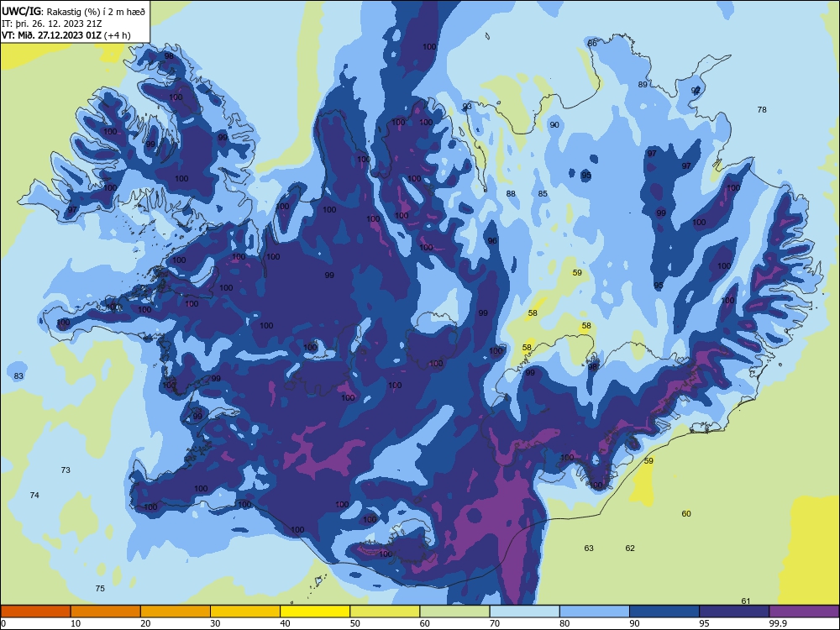The width and height of the screenshot is (840, 630).
Task: Click the humidity value '63' on the map
Action: click(589, 549)
